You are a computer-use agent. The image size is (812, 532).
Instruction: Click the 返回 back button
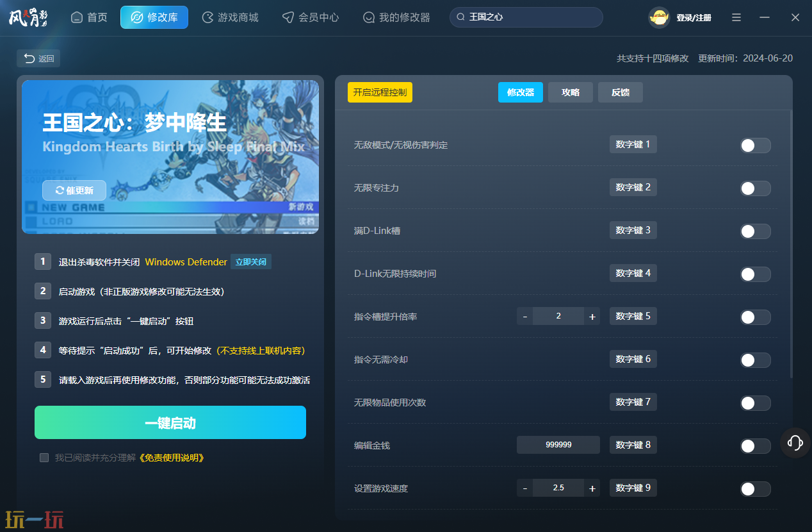click(x=38, y=58)
